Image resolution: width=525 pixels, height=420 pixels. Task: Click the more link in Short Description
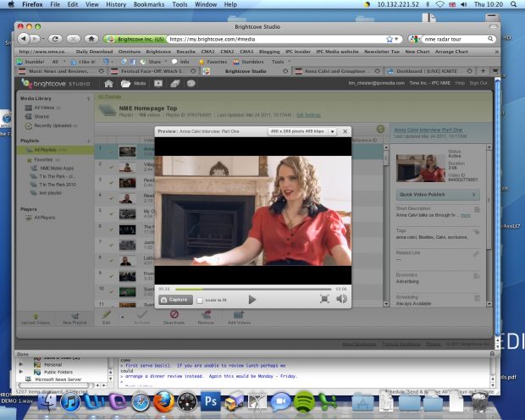[466, 215]
